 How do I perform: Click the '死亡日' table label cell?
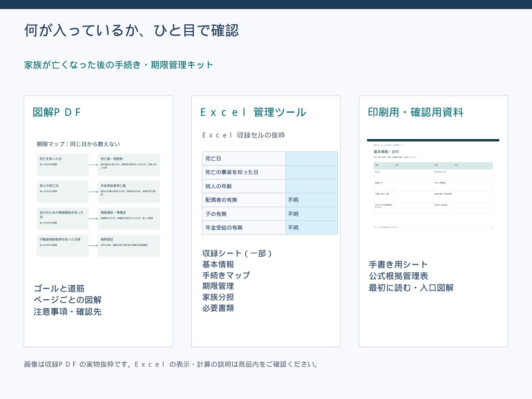(244, 158)
